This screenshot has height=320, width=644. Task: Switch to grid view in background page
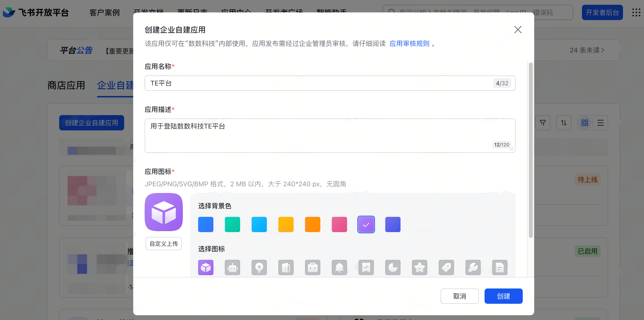point(585,123)
